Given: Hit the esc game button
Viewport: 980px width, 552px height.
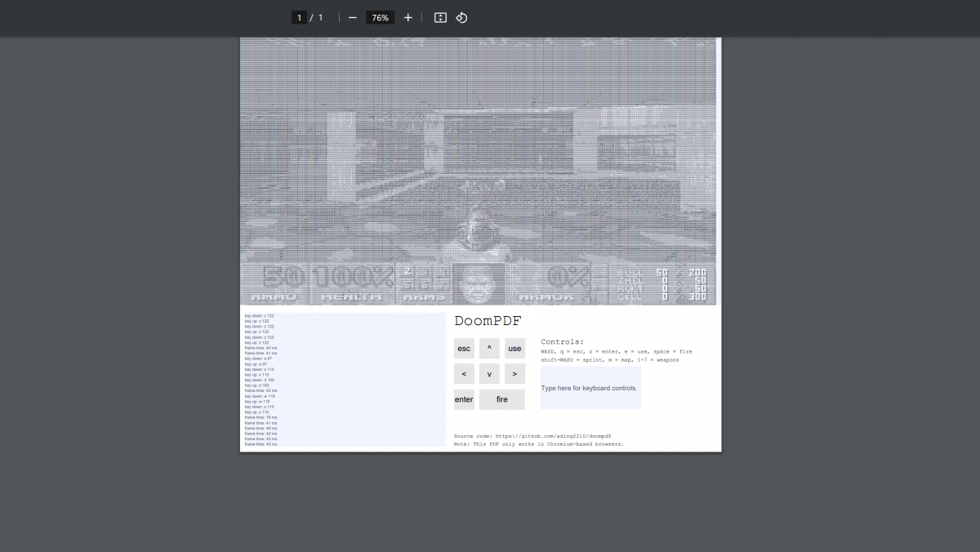Looking at the screenshot, I should coord(464,349).
